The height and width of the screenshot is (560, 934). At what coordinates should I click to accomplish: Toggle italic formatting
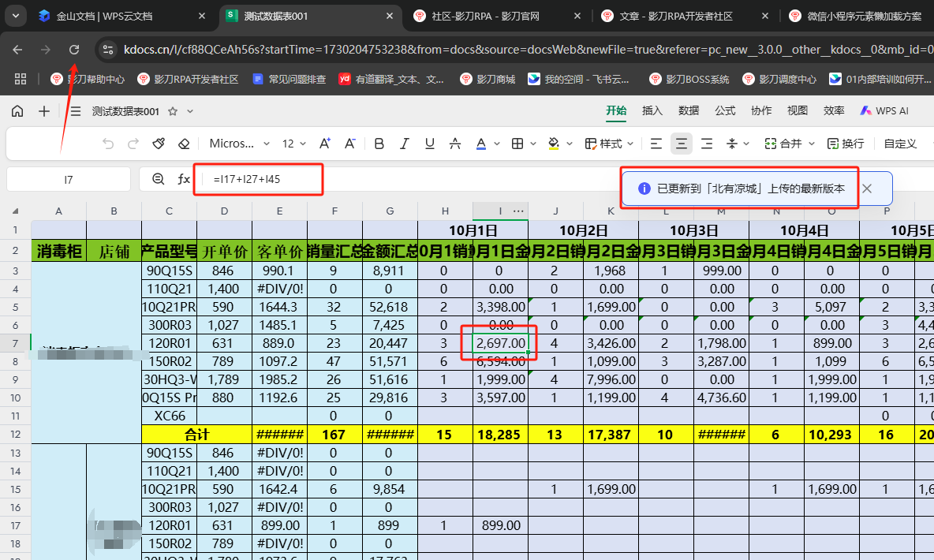pos(405,144)
